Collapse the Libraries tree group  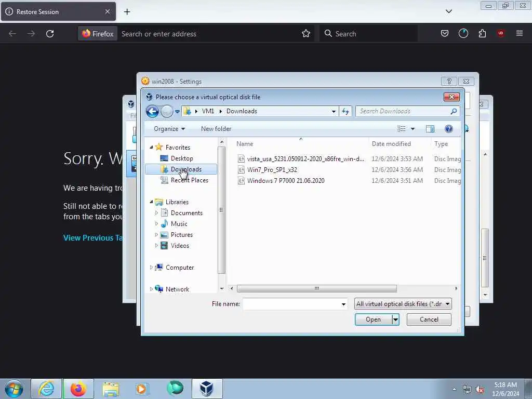pos(151,202)
